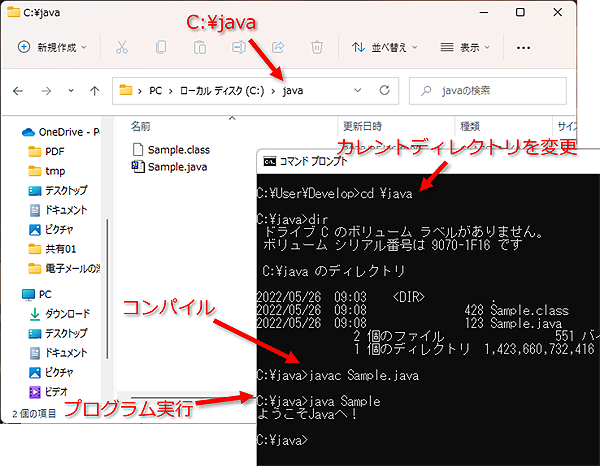Click the Rename icon in toolbar
Image resolution: width=600 pixels, height=466 pixels.
[x=239, y=47]
